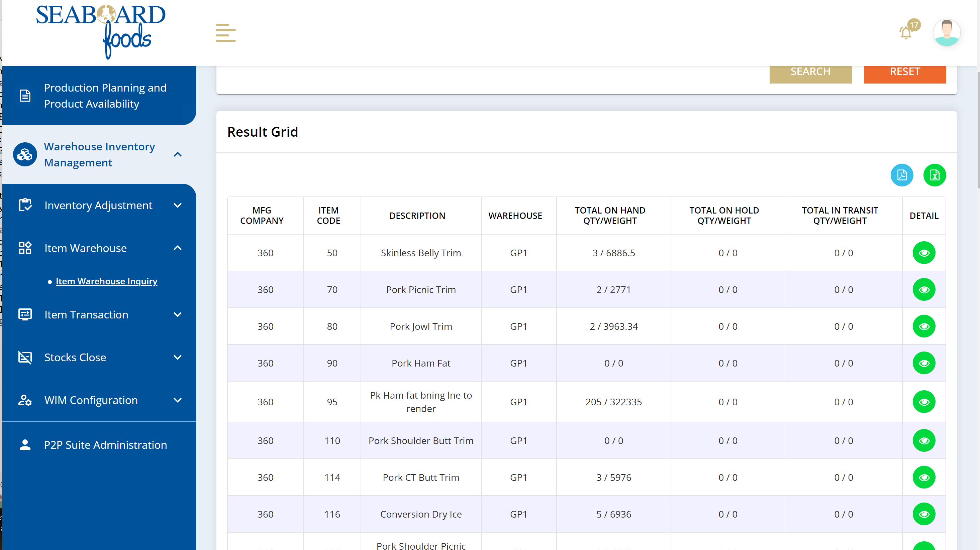Open the Stocks Close menu item
The image size is (980, 550).
pos(75,357)
